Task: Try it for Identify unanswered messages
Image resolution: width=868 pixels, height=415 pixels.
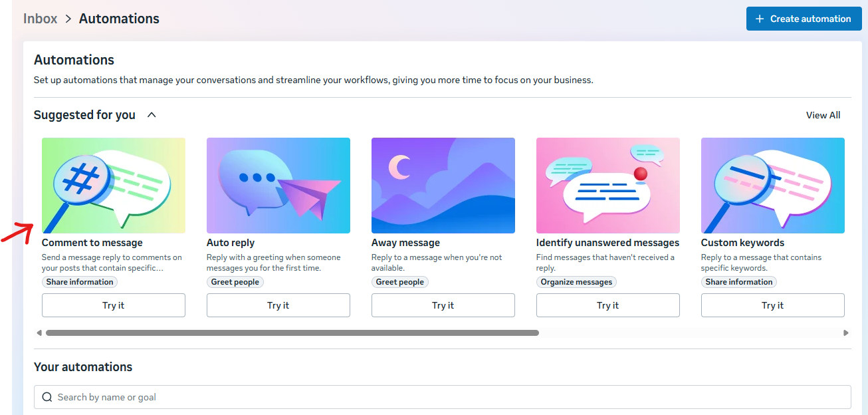Action: (x=608, y=305)
